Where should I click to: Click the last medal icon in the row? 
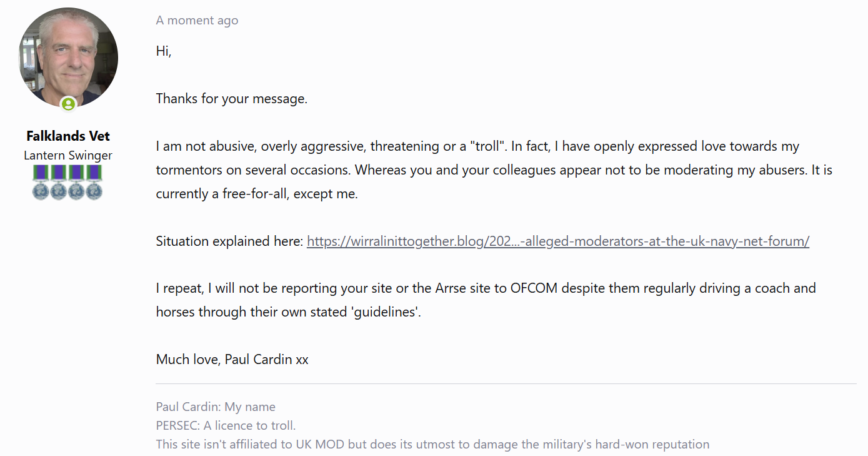tap(94, 182)
